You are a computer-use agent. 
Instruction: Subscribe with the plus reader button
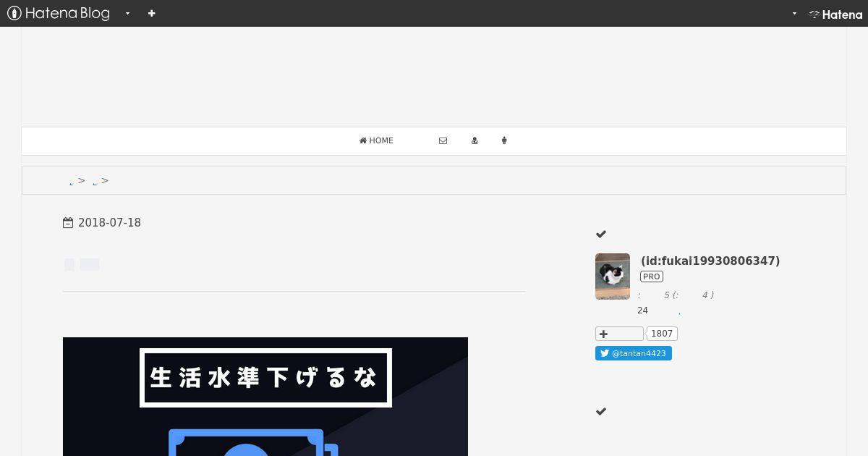619,334
